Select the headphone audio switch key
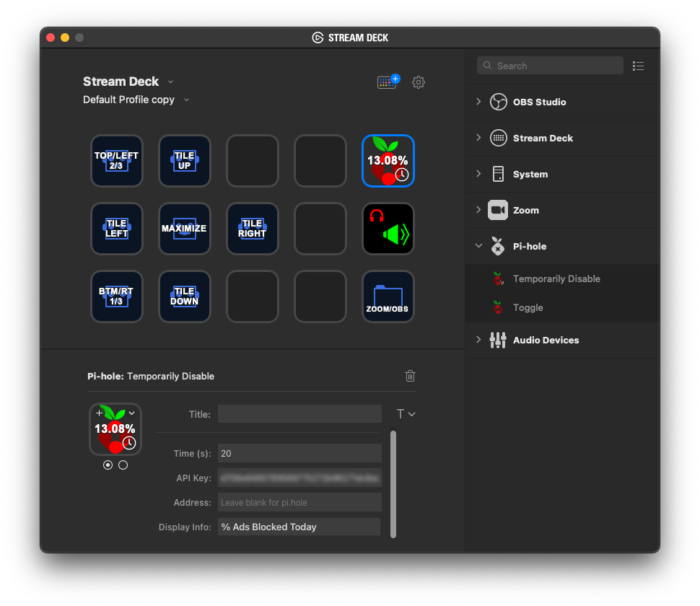The width and height of the screenshot is (700, 606). pos(388,229)
